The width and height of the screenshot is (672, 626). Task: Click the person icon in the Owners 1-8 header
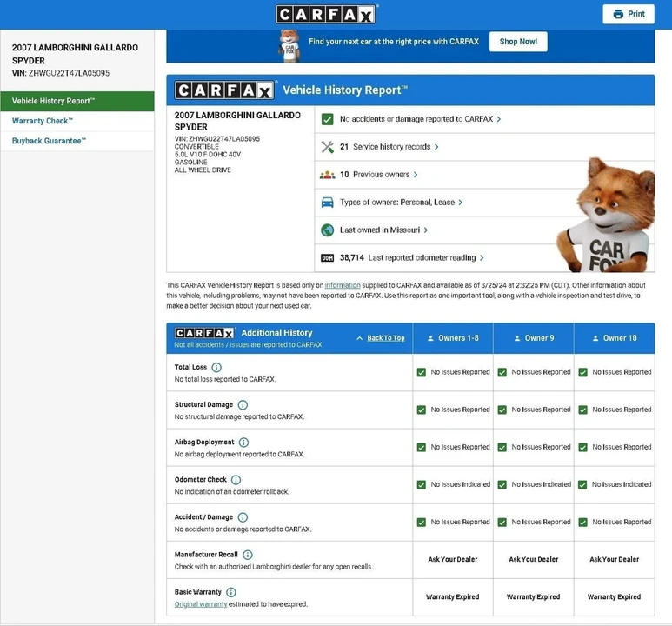tap(430, 338)
